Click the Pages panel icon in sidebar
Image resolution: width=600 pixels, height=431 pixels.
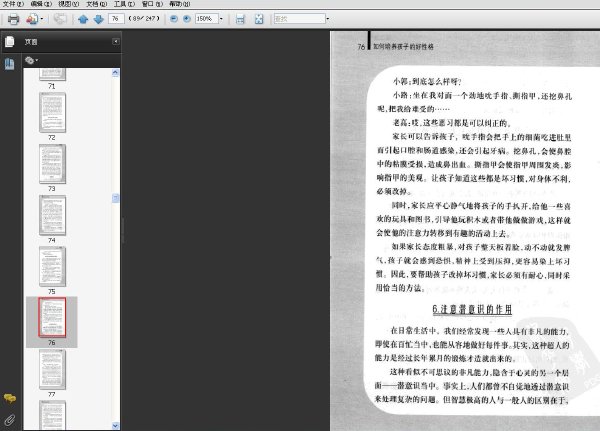[x=10, y=41]
